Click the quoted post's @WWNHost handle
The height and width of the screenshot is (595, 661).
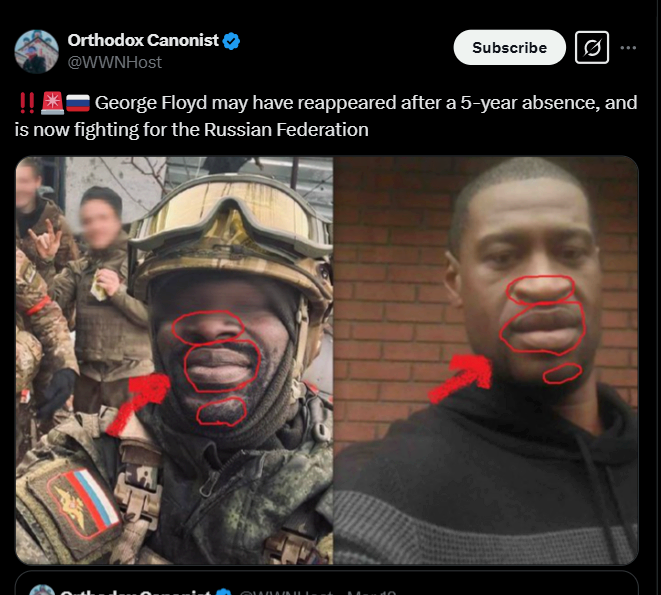pos(287,592)
